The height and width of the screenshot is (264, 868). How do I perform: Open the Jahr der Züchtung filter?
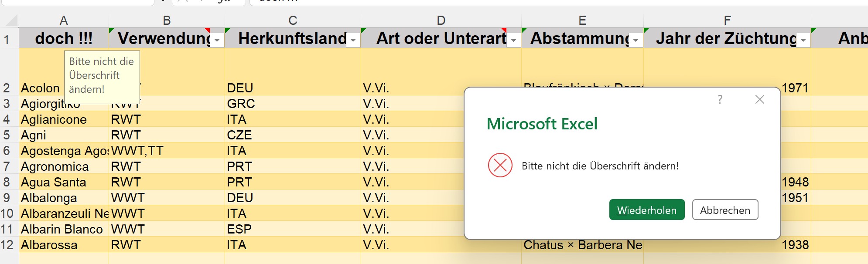803,40
